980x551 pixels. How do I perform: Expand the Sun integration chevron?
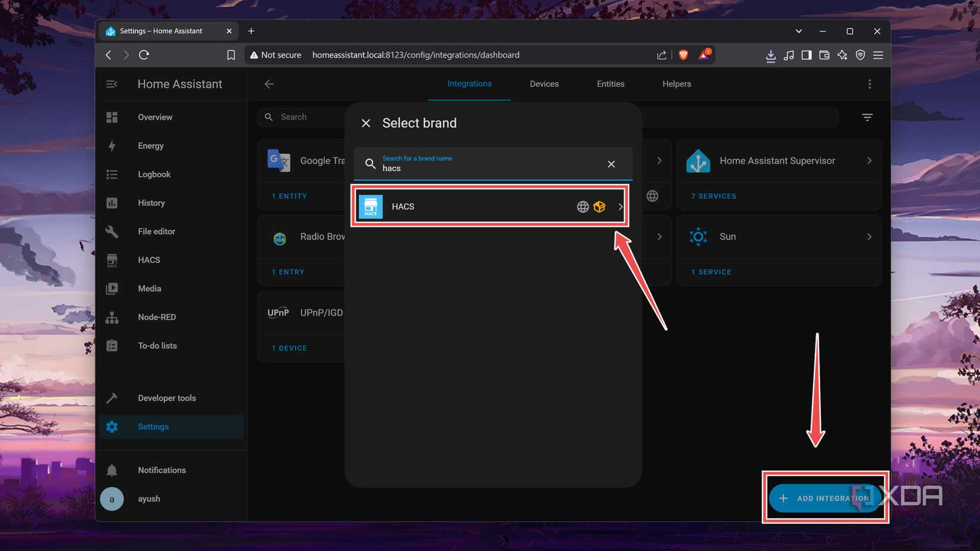869,237
